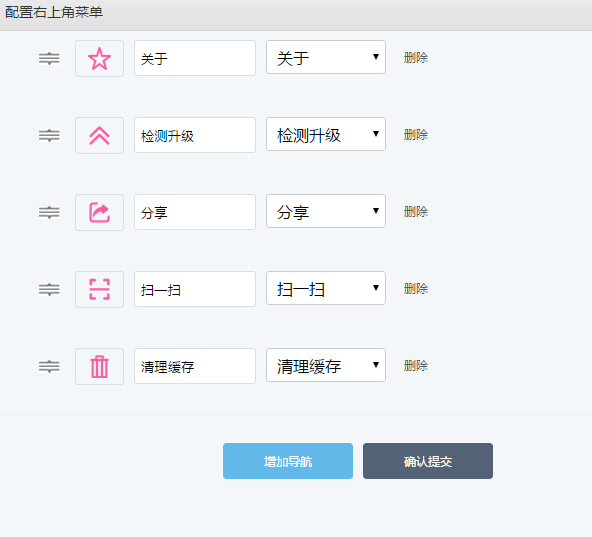Screen dimensions: 592x537
Task: Click the 增加导航 button
Action: (x=288, y=461)
